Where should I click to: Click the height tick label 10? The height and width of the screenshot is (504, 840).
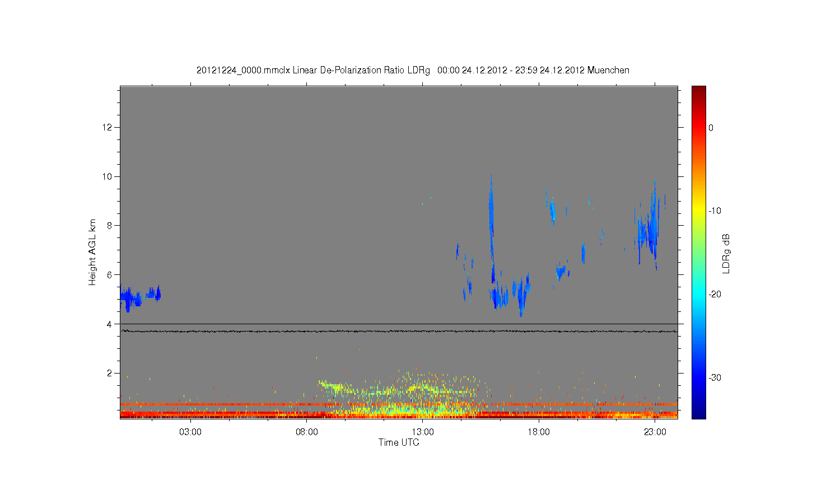(x=107, y=176)
